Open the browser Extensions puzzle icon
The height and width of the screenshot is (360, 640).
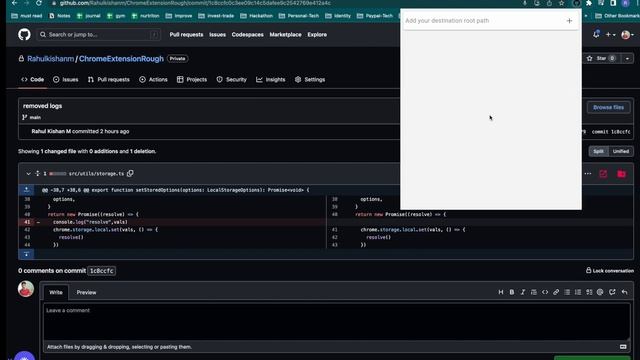[589, 3]
